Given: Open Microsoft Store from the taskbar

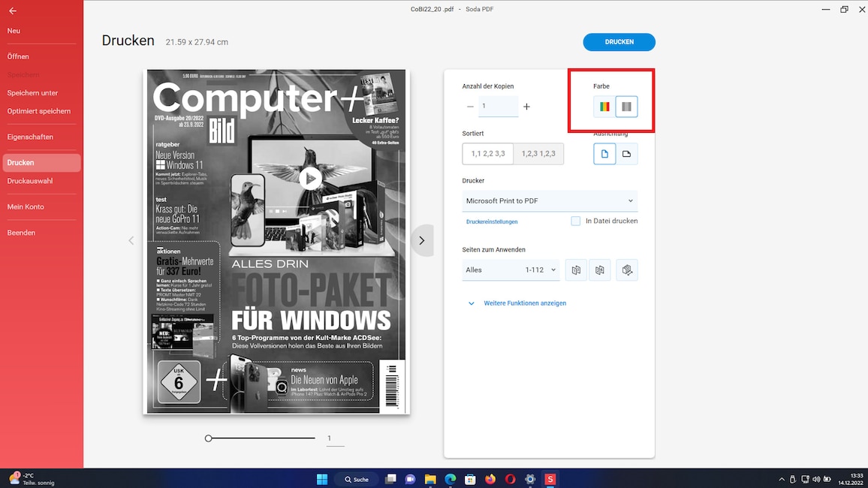Looking at the screenshot, I should click(470, 479).
